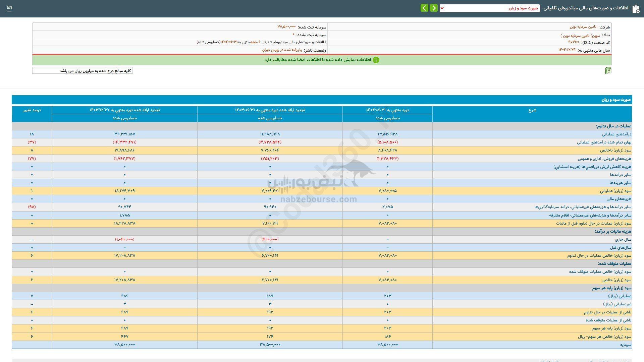Image resolution: width=644 pixels, height=362 pixels.
Task: Click the million rial note field
Action: pyautogui.click(x=83, y=71)
